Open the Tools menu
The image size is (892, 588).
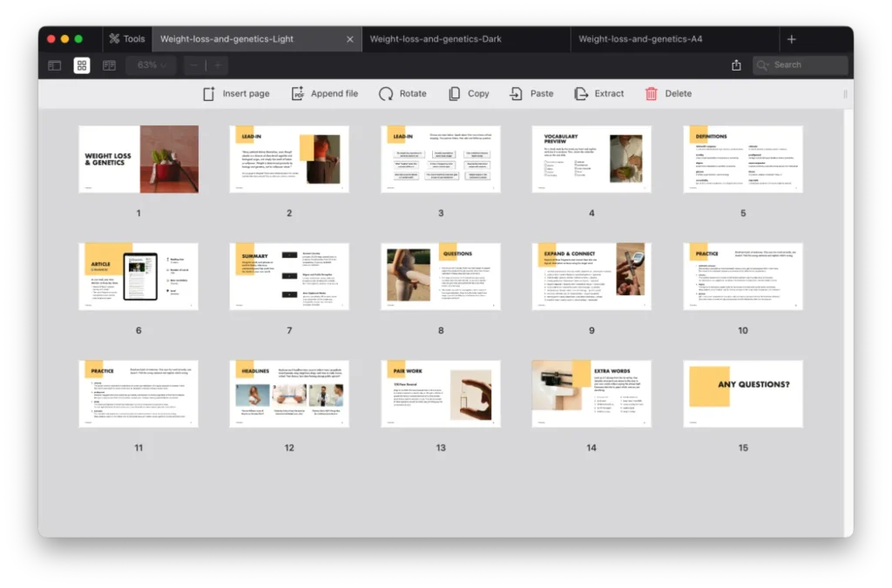point(126,38)
